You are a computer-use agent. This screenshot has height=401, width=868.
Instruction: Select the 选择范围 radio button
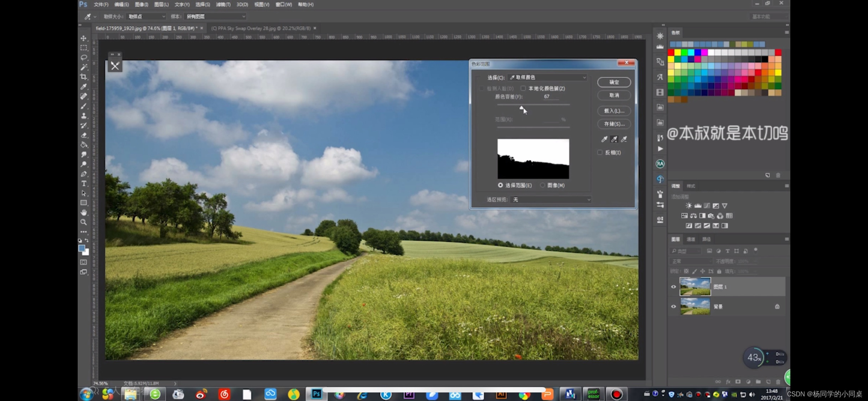pos(501,185)
